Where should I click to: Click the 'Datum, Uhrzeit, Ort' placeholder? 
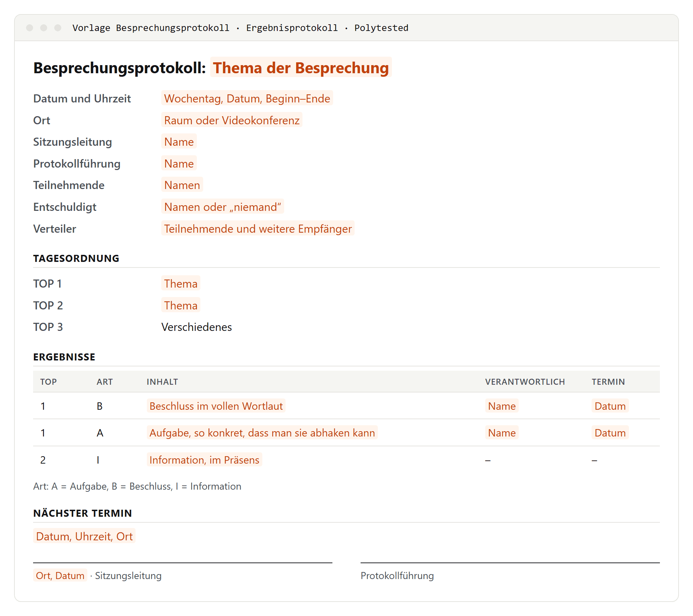tap(84, 536)
